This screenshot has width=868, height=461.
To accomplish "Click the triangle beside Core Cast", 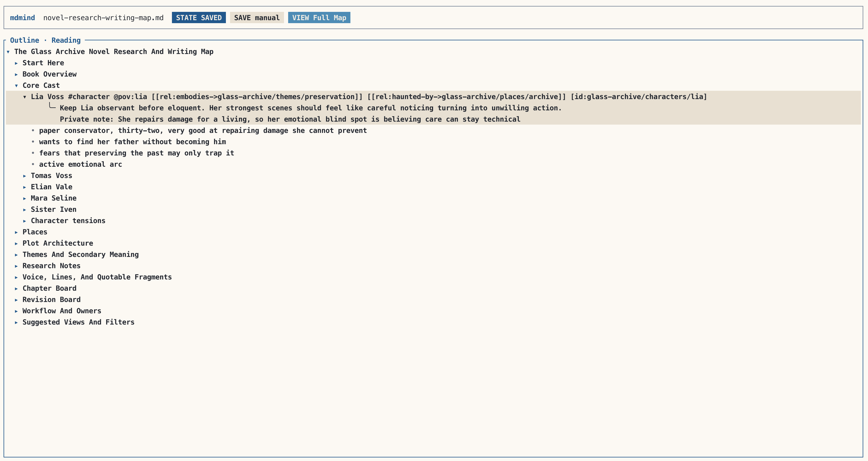I will click(17, 86).
